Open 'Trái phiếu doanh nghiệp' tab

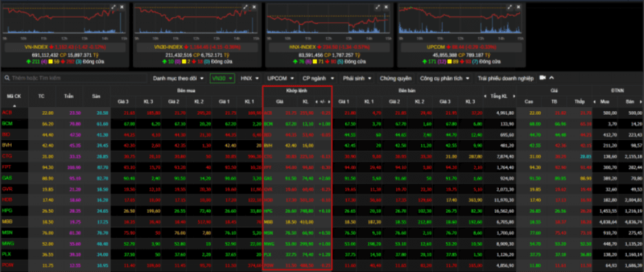[x=506, y=78]
